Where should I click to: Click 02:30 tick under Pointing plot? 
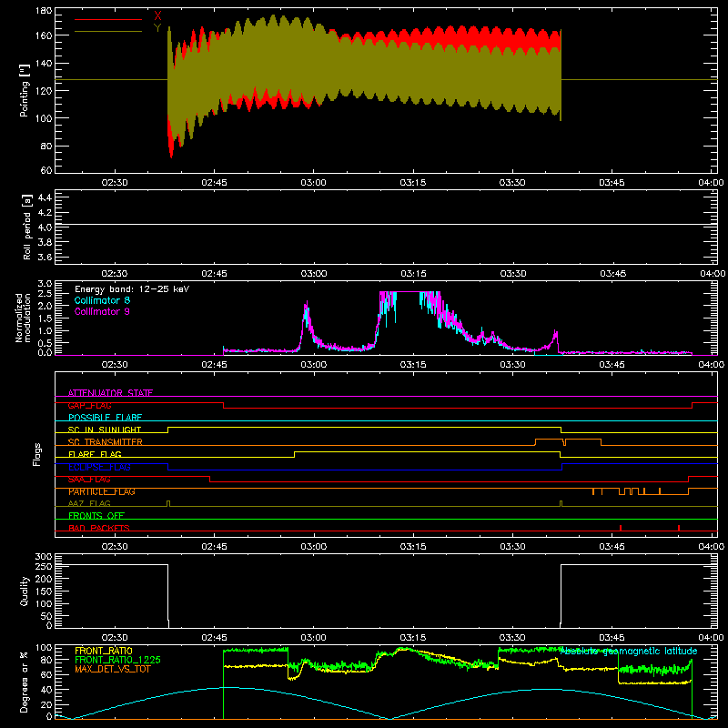click(115, 183)
